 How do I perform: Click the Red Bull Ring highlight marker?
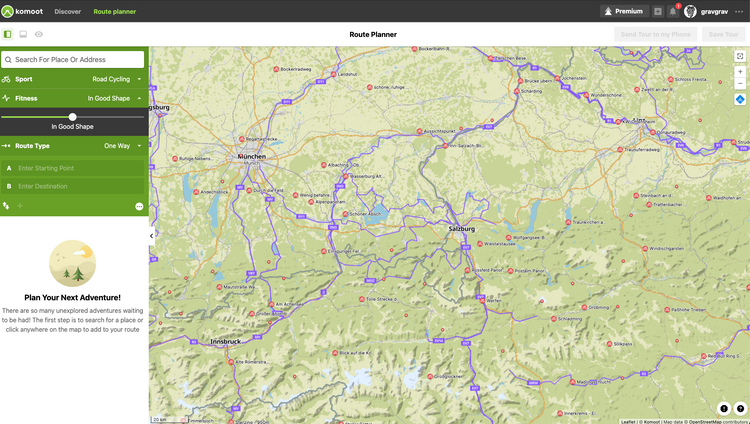click(x=704, y=356)
